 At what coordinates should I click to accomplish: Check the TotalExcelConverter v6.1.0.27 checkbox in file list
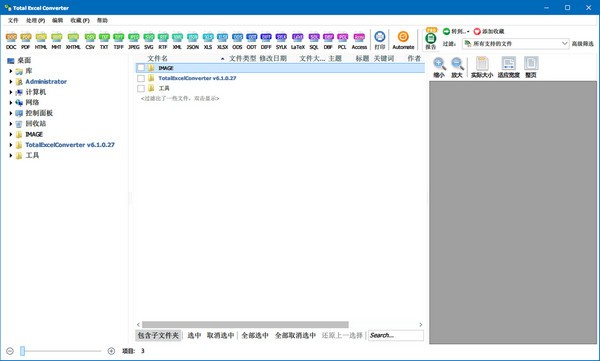(141, 78)
